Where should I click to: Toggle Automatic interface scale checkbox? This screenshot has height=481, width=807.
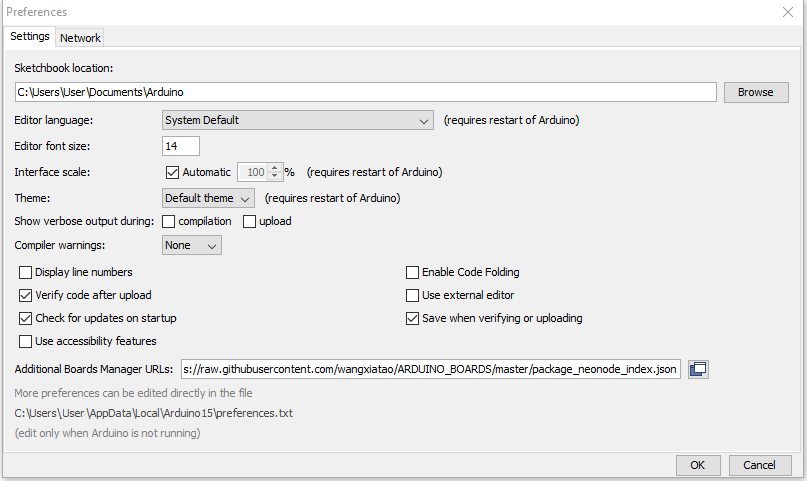172,172
